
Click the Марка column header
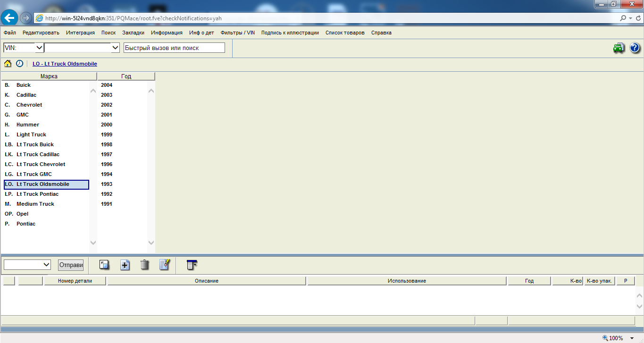[x=49, y=76]
